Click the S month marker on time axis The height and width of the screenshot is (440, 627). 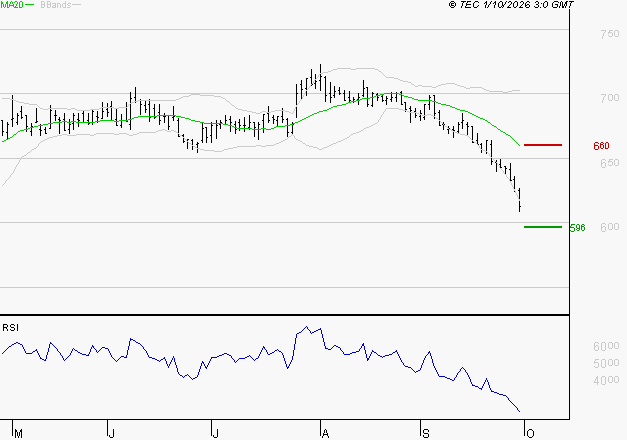(426, 434)
